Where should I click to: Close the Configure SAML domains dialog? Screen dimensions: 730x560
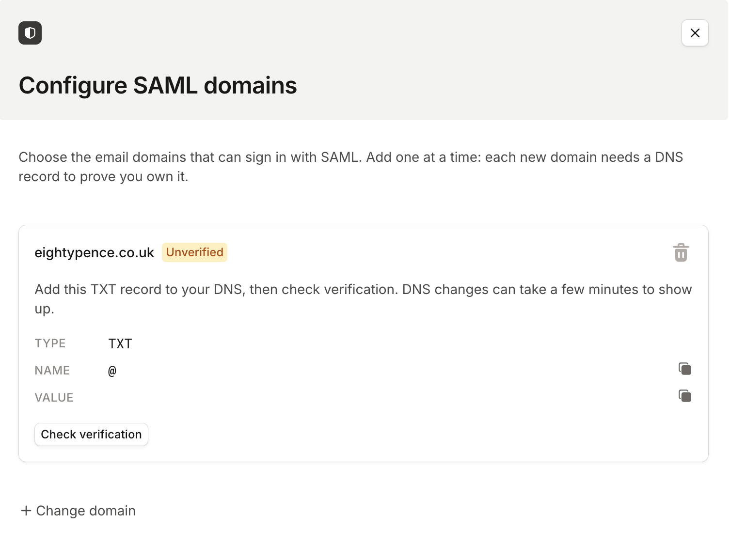point(695,33)
